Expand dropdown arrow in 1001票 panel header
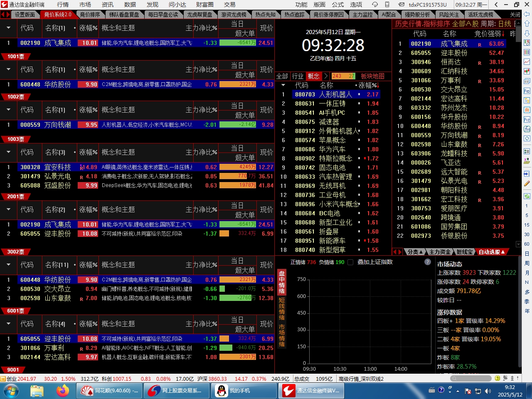The height and width of the screenshot is (399, 532). click(8, 28)
